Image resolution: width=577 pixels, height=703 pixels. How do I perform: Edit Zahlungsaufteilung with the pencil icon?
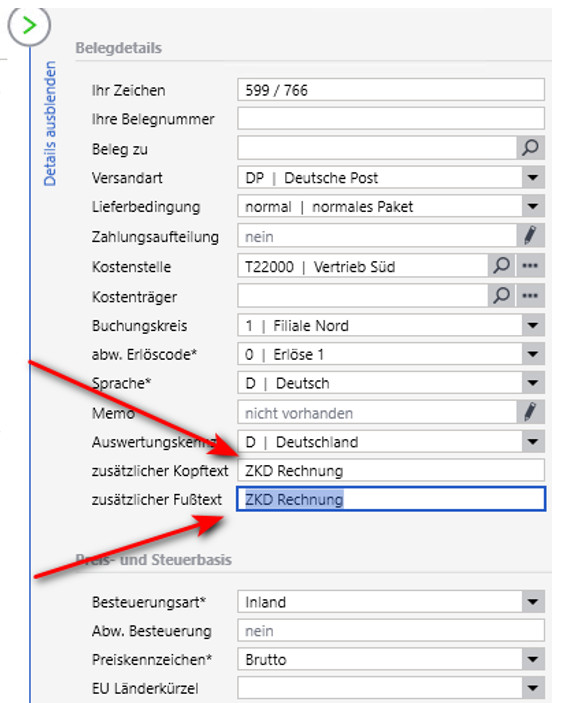[x=530, y=236]
